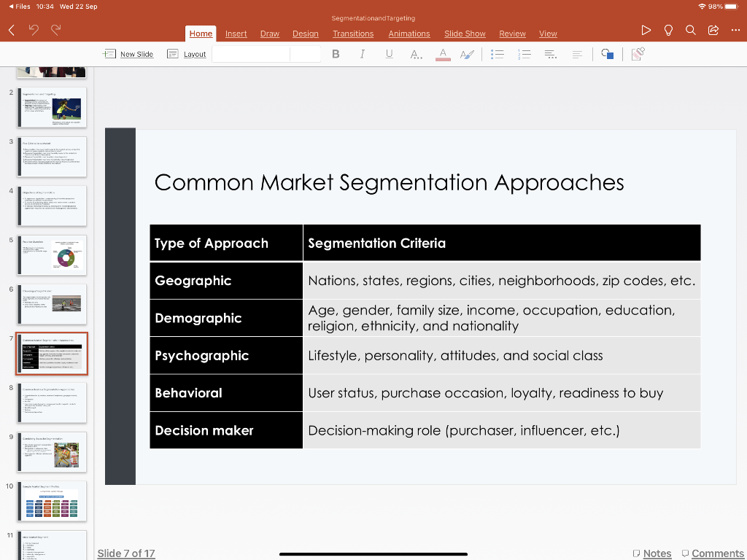Select the Decision maker table cell
This screenshot has height=560, width=747.
click(226, 430)
